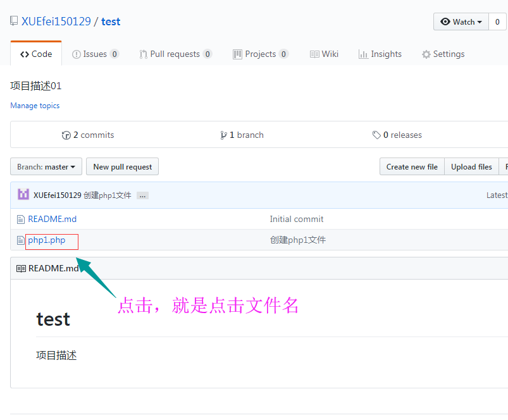Click the Issues exclamation icon

coord(76,54)
